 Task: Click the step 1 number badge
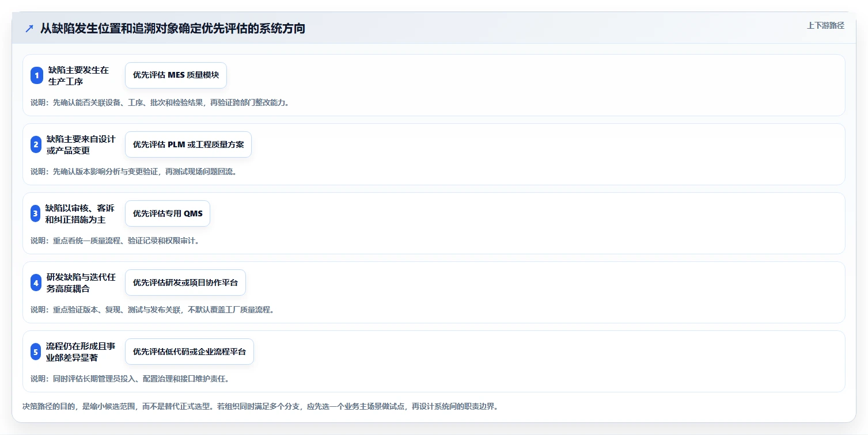pyautogui.click(x=37, y=75)
